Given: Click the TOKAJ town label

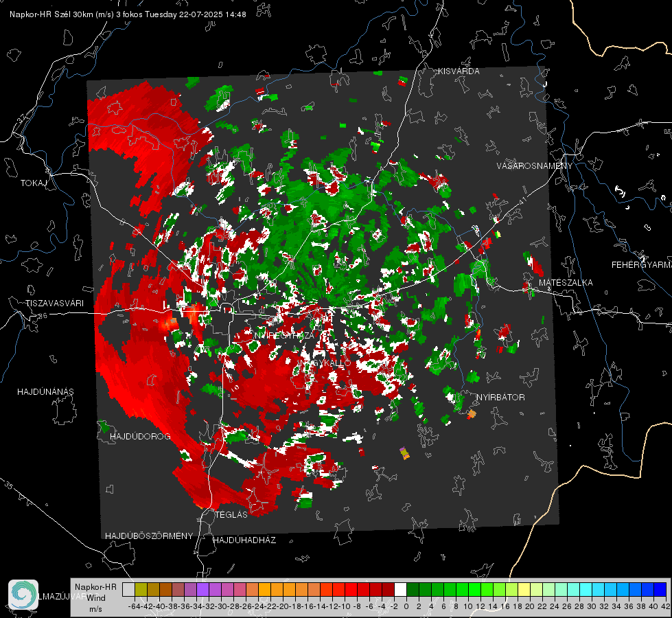Looking at the screenshot, I should point(34,183).
